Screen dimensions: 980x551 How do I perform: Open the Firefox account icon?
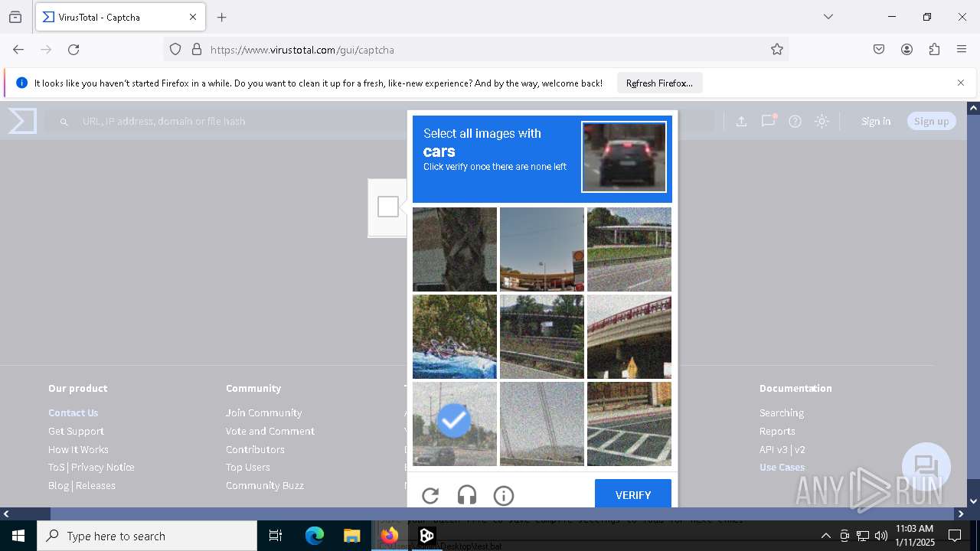906,50
